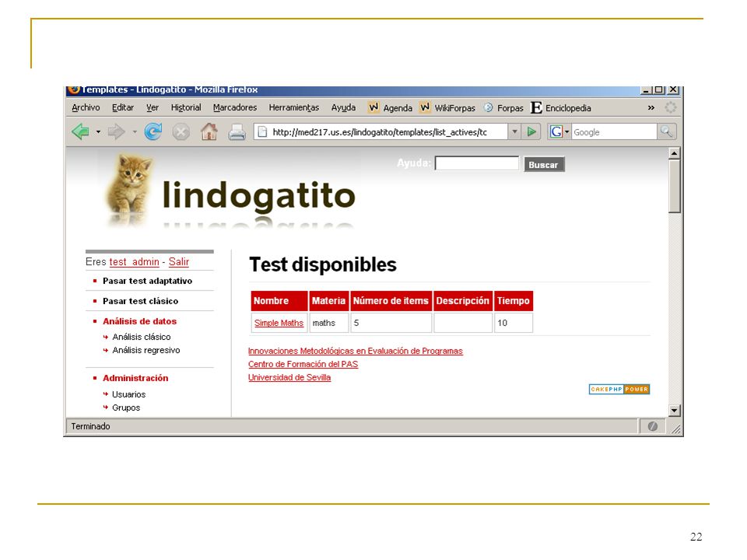Screen dimensions: 747x560
Task: Click the status bar icon next to Terminado
Action: coord(653,426)
